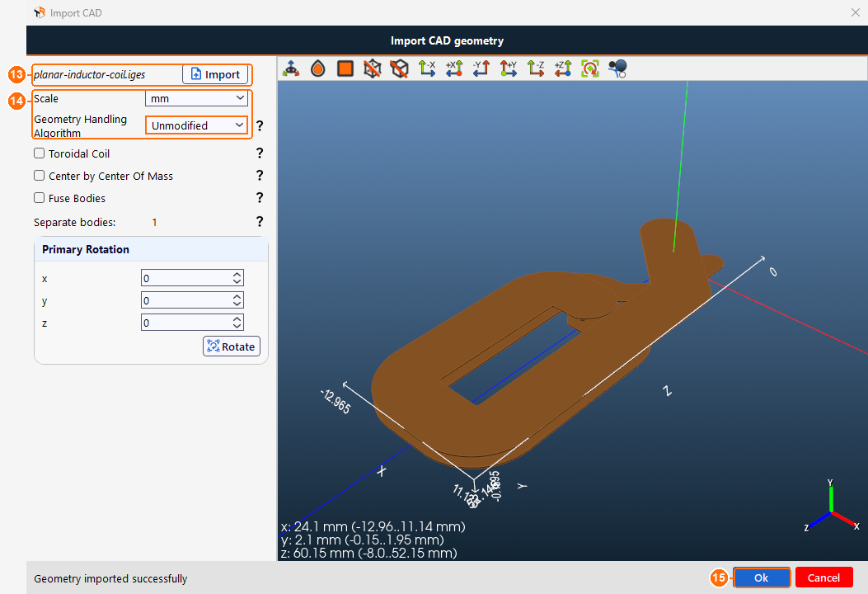Open help for Toroidal Coil
868x594 pixels.
point(260,153)
